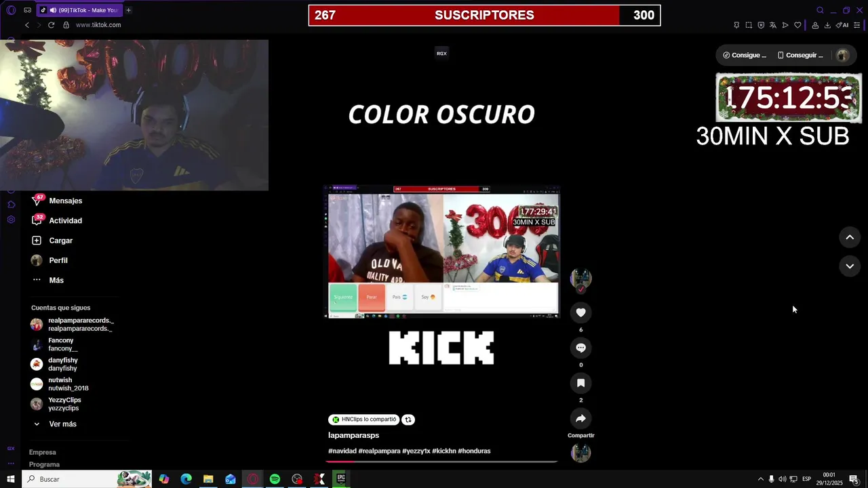Open the AI assistant toolbar button
The width and height of the screenshot is (868, 488).
(x=842, y=25)
